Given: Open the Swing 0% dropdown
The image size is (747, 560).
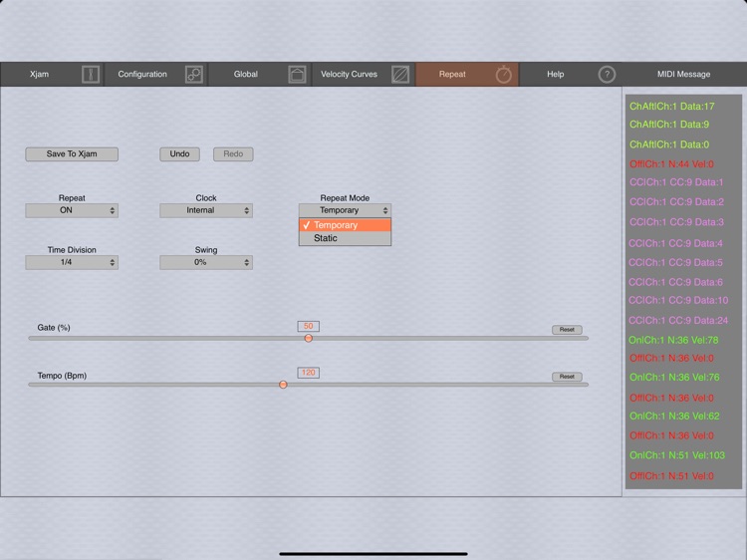Looking at the screenshot, I should click(x=206, y=262).
